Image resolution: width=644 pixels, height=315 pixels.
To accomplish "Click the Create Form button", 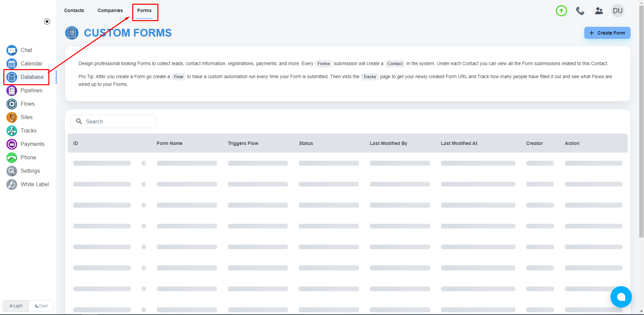I will pos(607,33).
